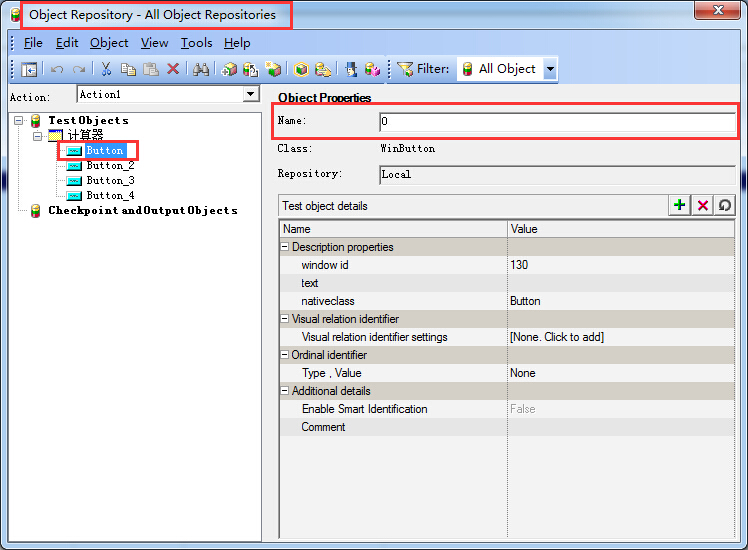Collapse the Additional details section
Image resolution: width=748 pixels, height=550 pixels.
284,390
